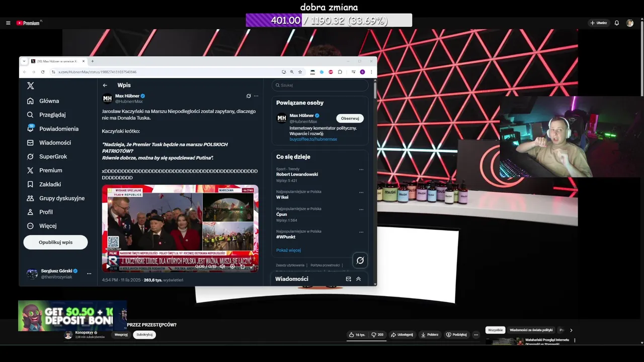This screenshot has height=362, width=644.
Task: Click the Opublikuj wpis button
Action: pyautogui.click(x=55, y=242)
